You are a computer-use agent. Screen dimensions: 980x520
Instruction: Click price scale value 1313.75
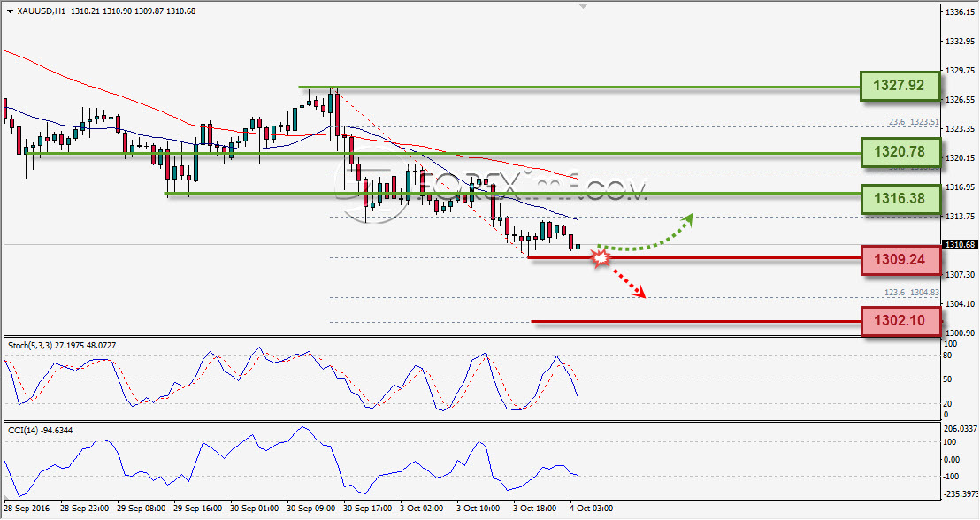[960, 217]
